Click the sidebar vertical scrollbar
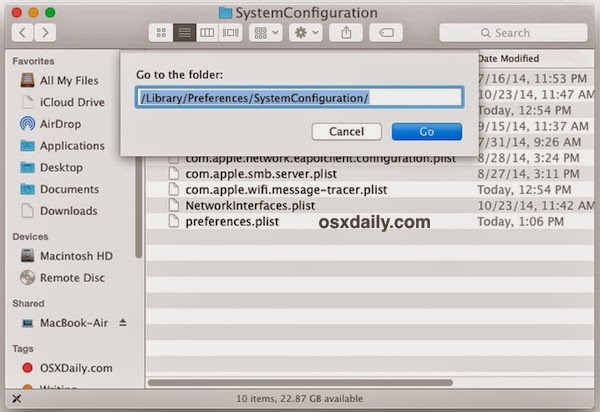Viewport: 600px width, 412px height. tap(139, 208)
